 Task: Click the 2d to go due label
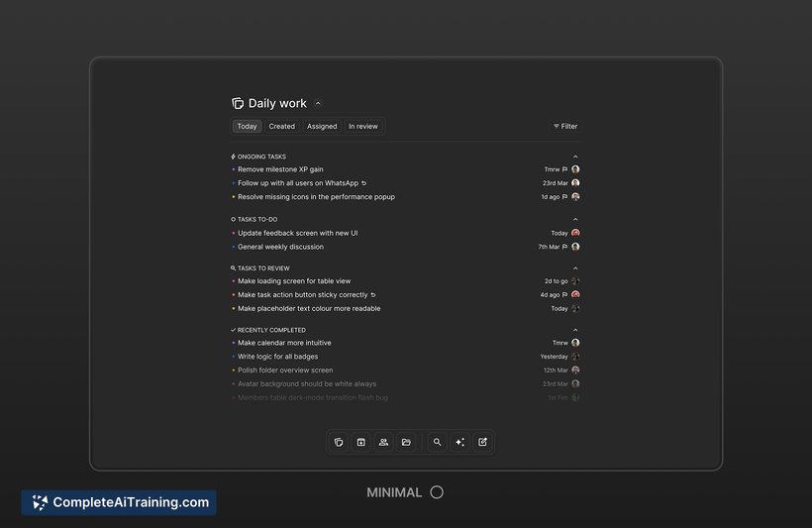coord(556,280)
